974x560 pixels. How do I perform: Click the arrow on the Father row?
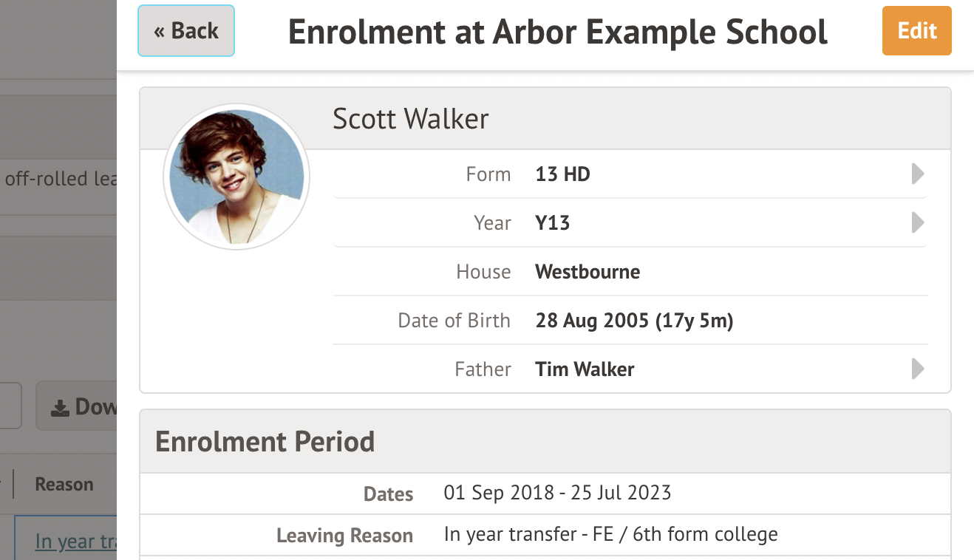click(917, 369)
